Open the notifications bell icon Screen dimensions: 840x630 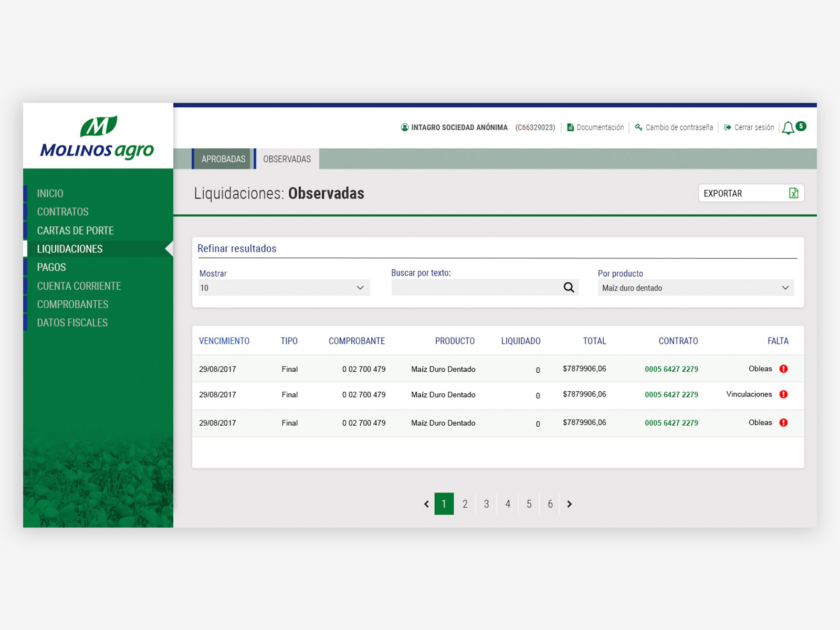(x=787, y=128)
